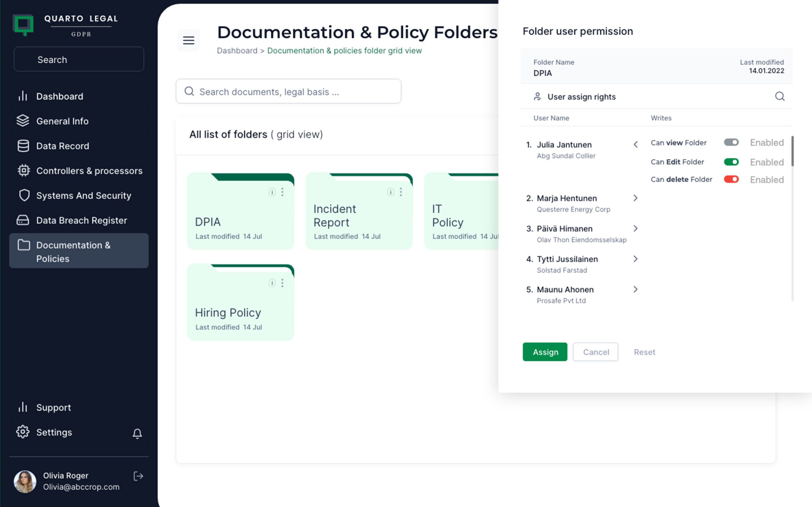Viewport: 812px width, 507px height.
Task: Expand Marja Hentunen's permissions
Action: coord(635,198)
